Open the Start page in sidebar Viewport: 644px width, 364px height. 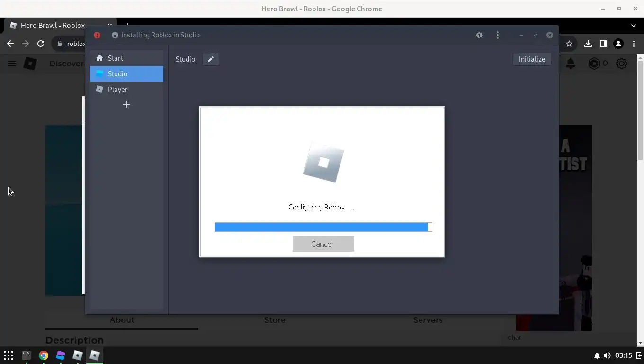tap(126, 58)
